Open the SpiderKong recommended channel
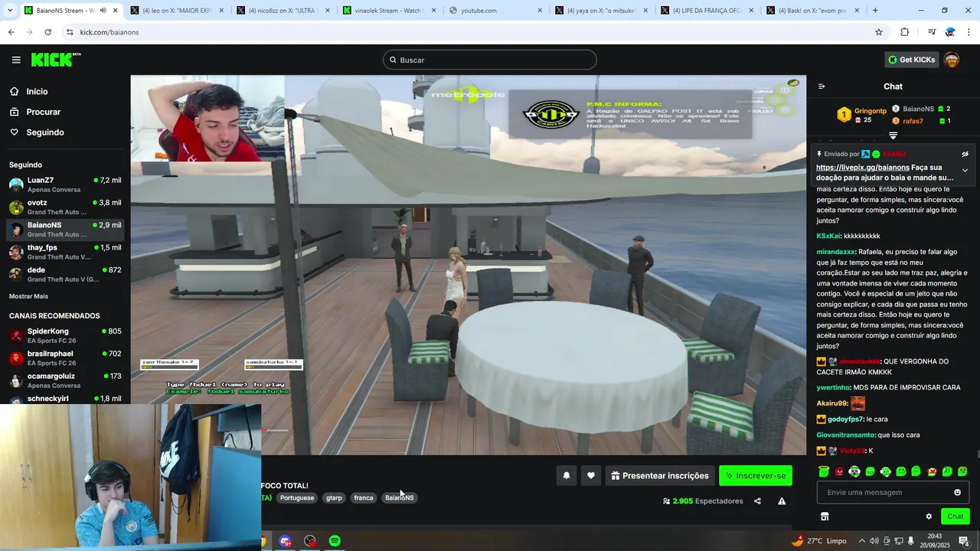 point(65,335)
